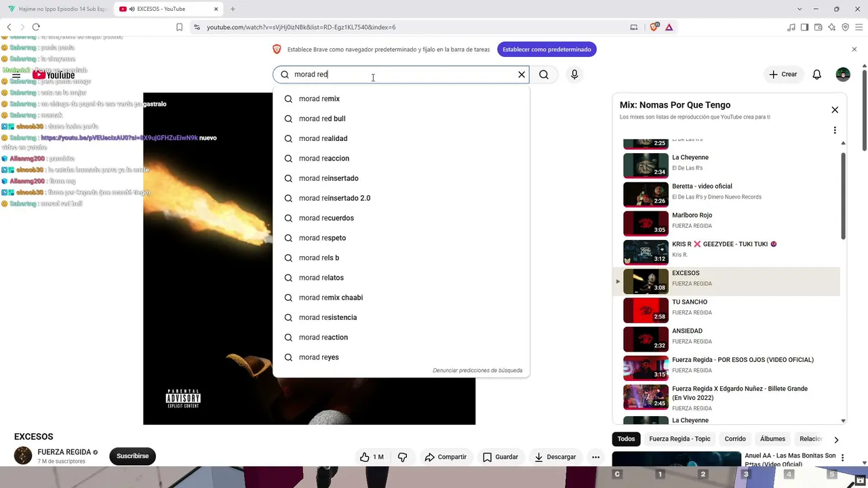This screenshot has height=488, width=868.
Task: Select the 'Fuerza Regida - Topic' chip
Action: (679, 439)
